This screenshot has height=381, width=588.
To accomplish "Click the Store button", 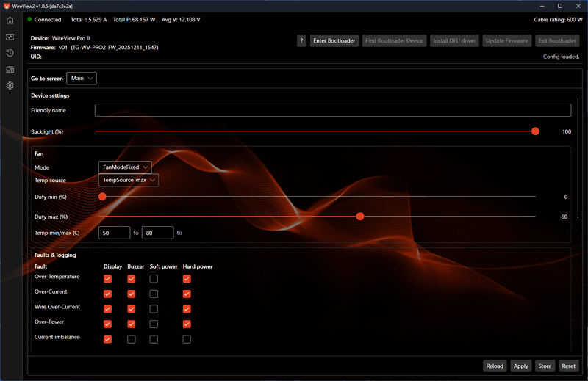I will (x=545, y=366).
